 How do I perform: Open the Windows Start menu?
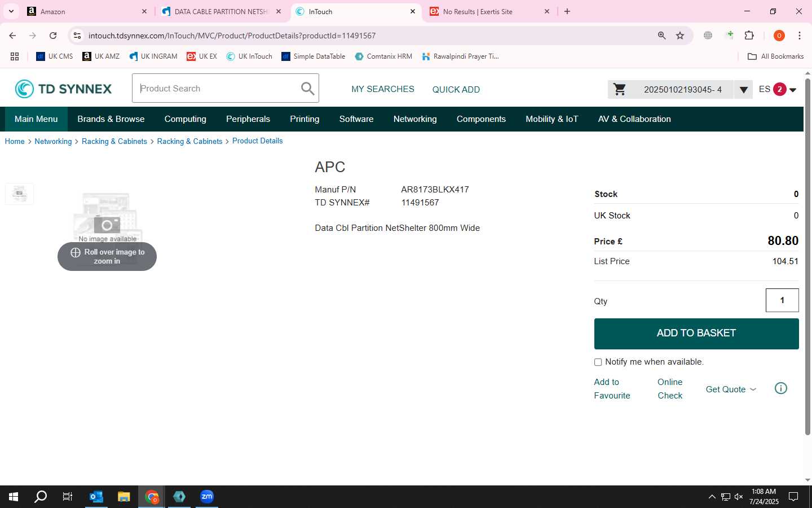click(x=14, y=497)
